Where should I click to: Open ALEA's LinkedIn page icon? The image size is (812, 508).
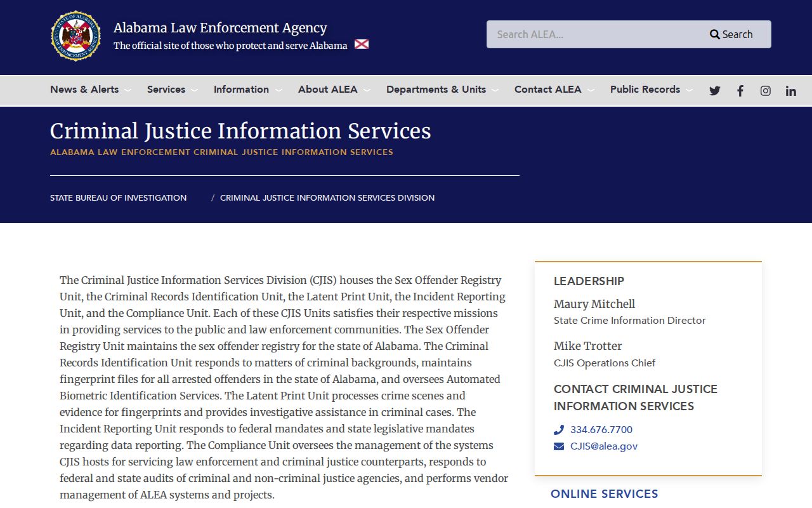(791, 91)
